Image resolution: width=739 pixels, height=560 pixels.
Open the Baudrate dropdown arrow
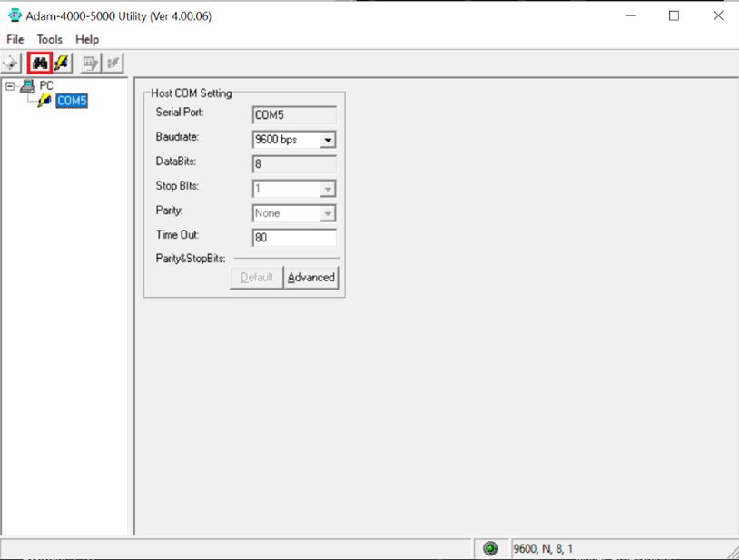(x=328, y=140)
